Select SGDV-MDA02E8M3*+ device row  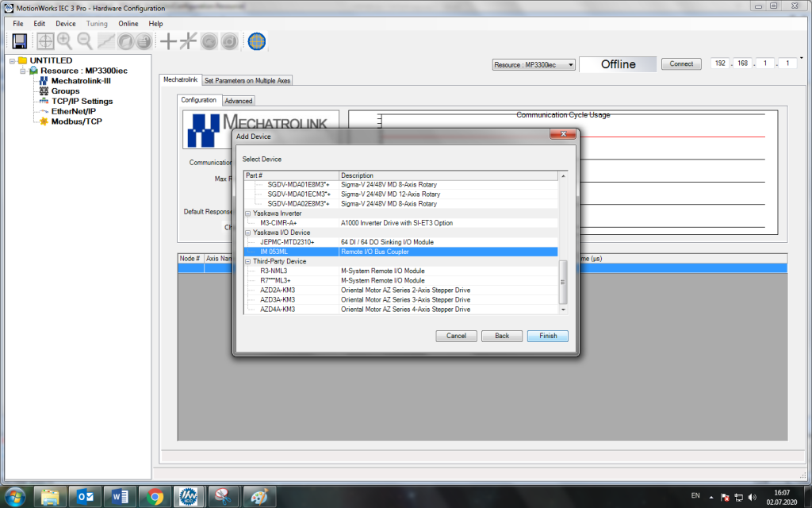(400, 204)
